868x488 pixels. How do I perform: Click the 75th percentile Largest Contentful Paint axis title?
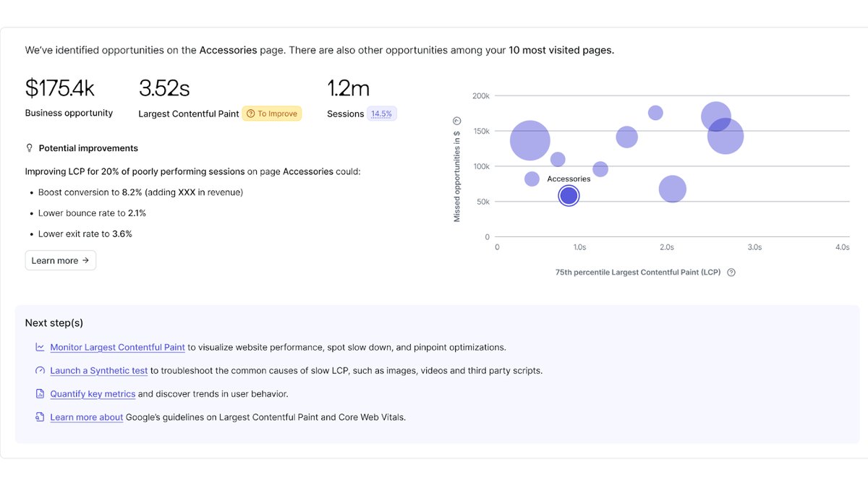638,273
